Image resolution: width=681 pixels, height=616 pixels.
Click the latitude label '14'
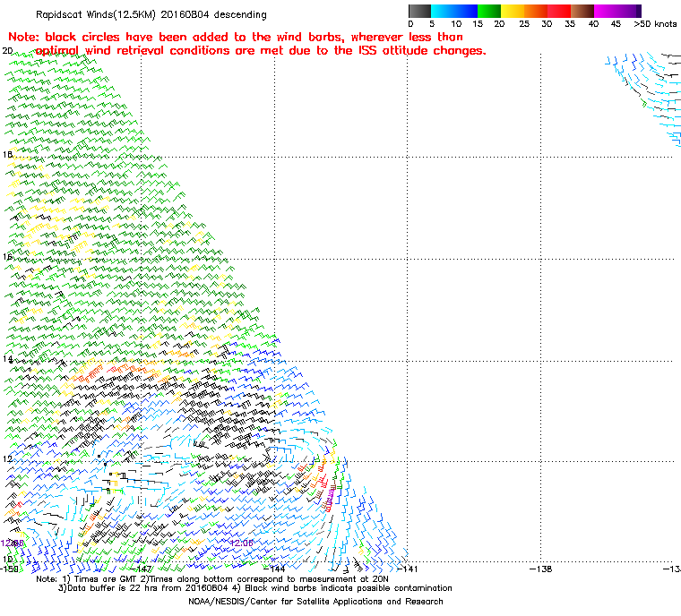tap(7, 358)
